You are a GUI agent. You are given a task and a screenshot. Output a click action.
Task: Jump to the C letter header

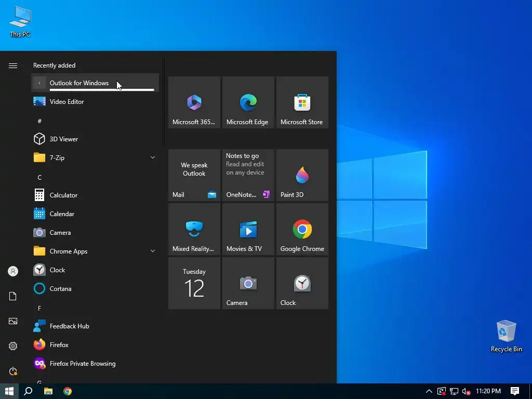39,177
